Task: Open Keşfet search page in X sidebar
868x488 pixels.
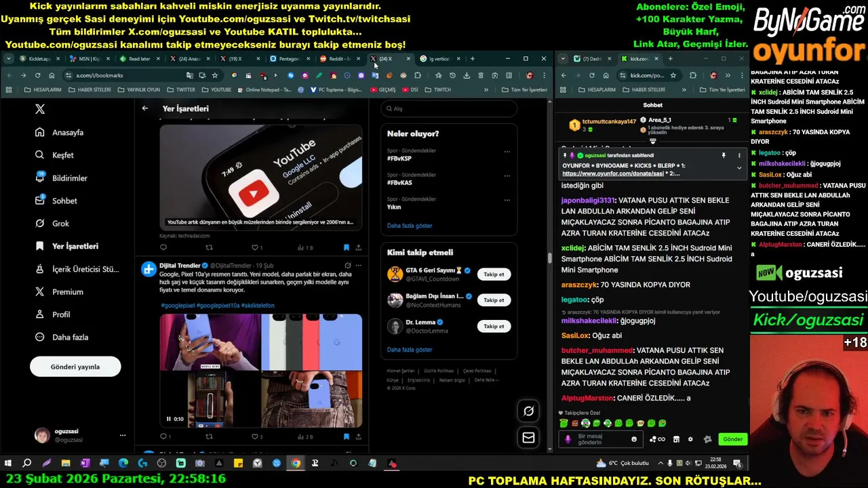Action: coord(54,155)
